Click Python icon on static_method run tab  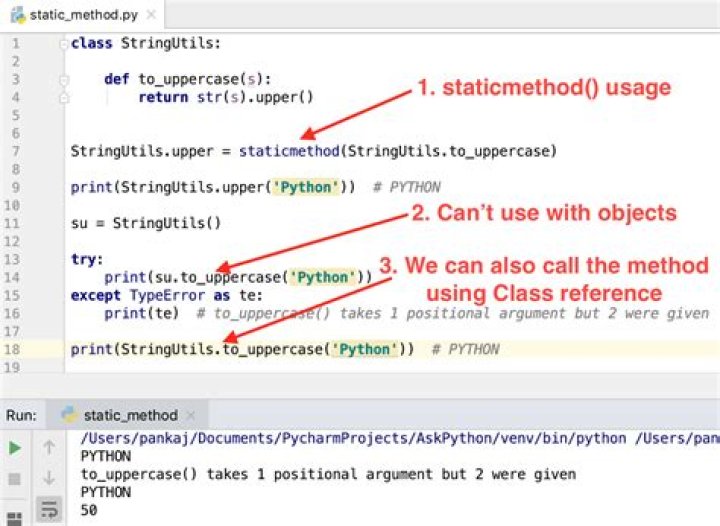pyautogui.click(x=70, y=415)
